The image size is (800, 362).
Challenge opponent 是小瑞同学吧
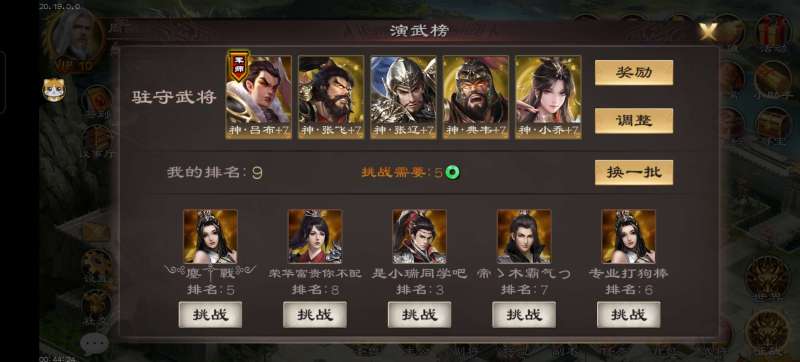[x=419, y=315]
